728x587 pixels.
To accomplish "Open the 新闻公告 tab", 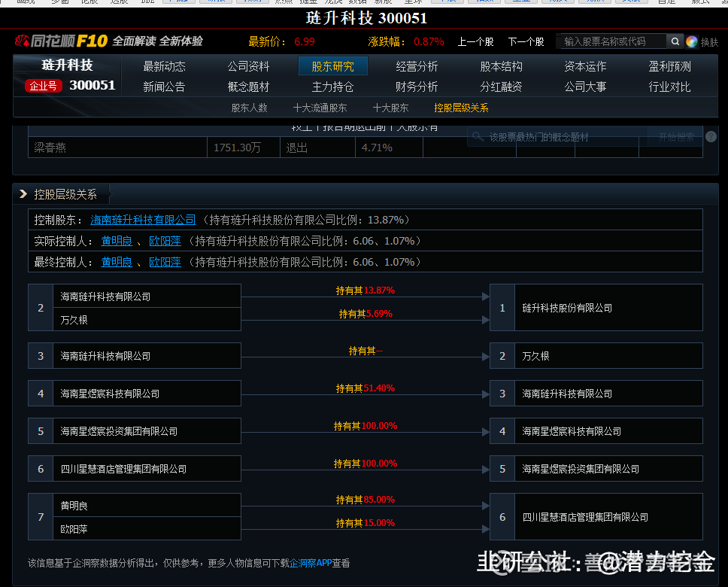I will (x=164, y=87).
